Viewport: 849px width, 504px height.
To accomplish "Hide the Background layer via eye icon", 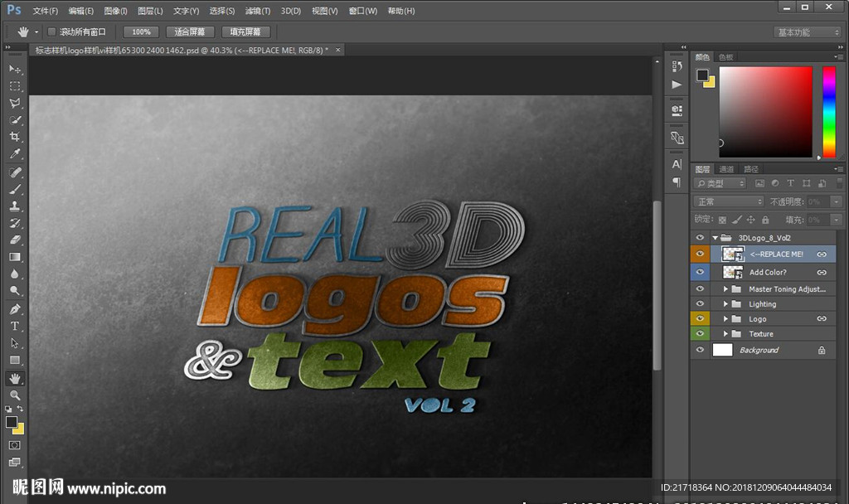I will tap(701, 351).
